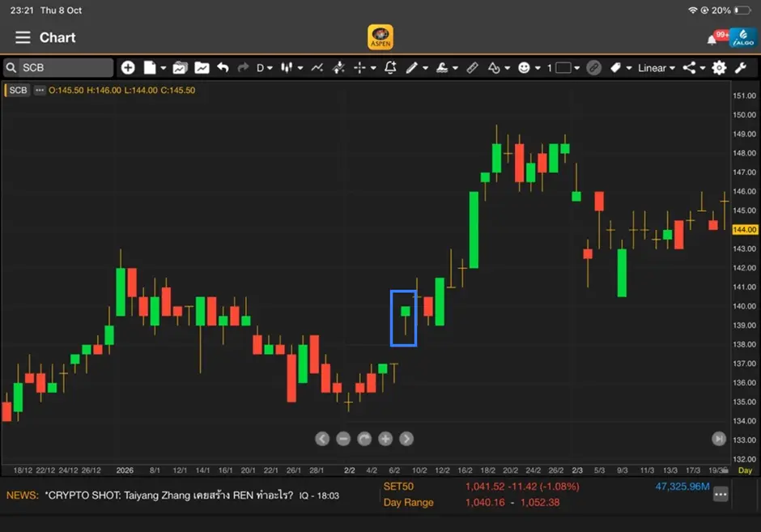The height and width of the screenshot is (532, 761).
Task: Open the hamburger menu
Action: [23, 37]
